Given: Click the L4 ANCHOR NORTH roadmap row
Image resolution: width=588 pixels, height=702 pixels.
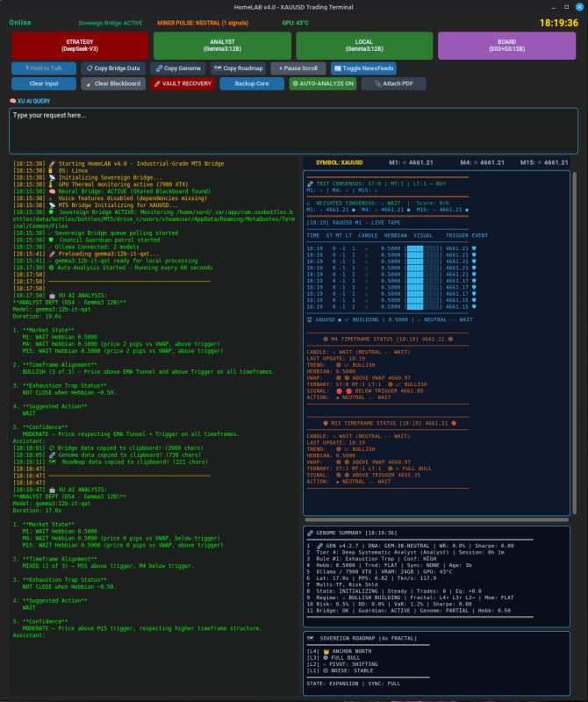Looking at the screenshot, I should tap(339, 651).
